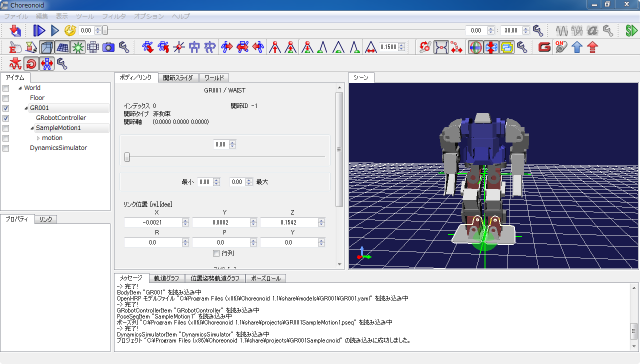640x364 pixels.
Task: Open third toolbar settings wrench
Action: pos(62,64)
